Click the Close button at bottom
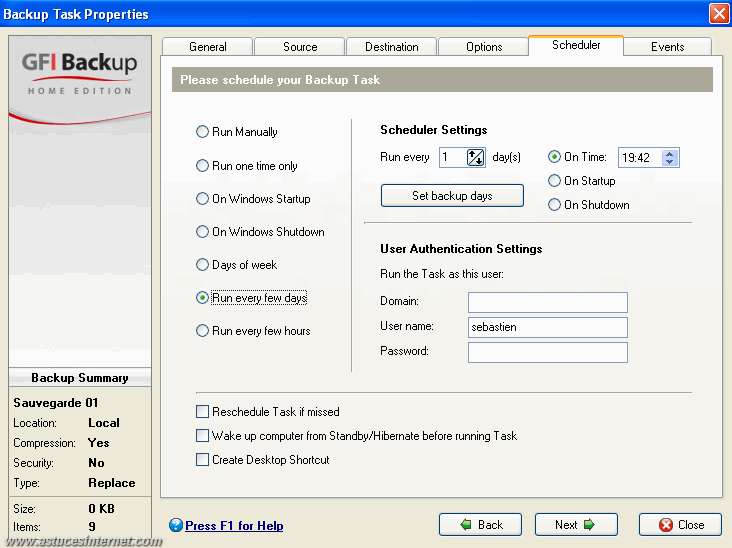The image size is (732, 548). click(680, 525)
